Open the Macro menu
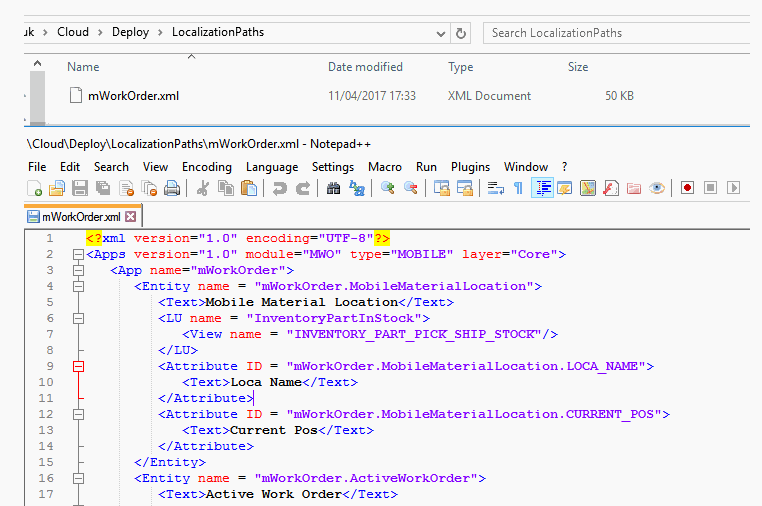This screenshot has width=762, height=506. pyautogui.click(x=385, y=167)
